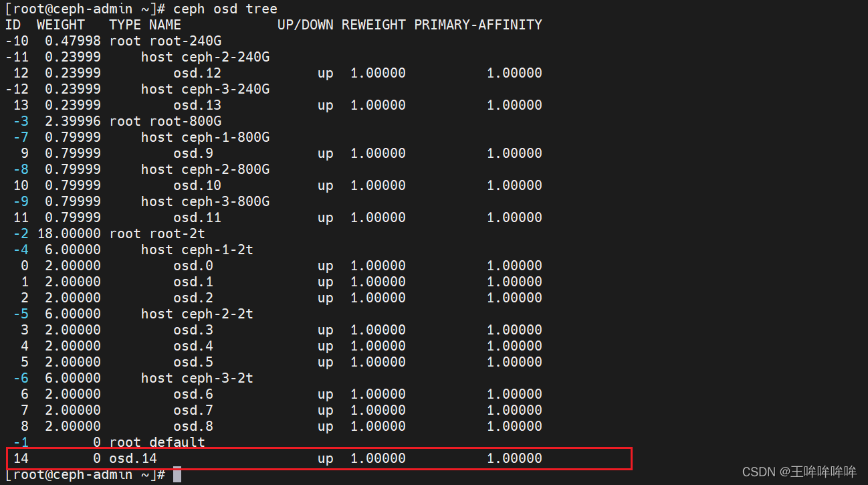Click the osd.10 name
The height and width of the screenshot is (485, 868).
[197, 185]
